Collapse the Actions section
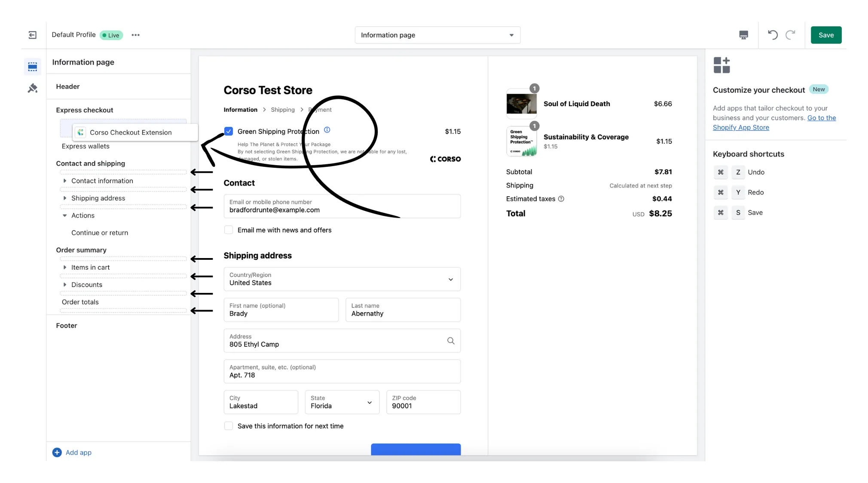This screenshot has height=483, width=868. (x=65, y=215)
